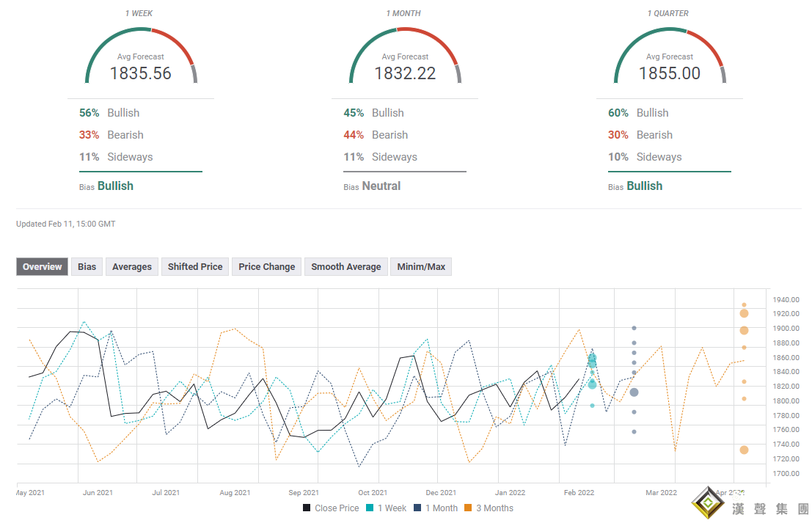Click the black Close Price legend swatch
Image resolution: width=812 pixels, height=523 pixels.
(307, 508)
